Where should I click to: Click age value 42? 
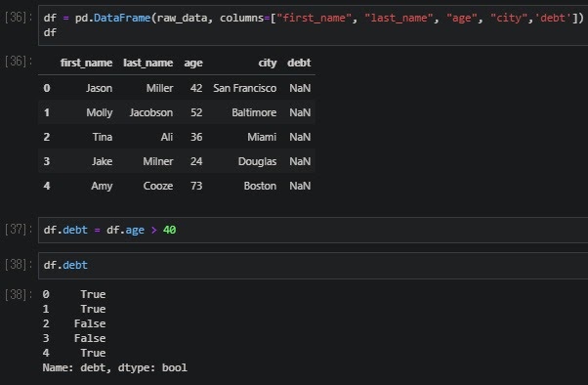(x=196, y=88)
